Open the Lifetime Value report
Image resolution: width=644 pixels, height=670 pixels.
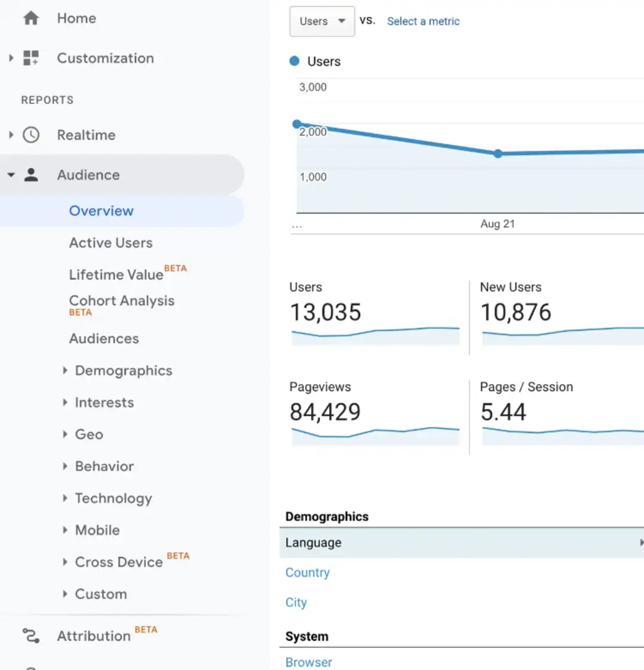[116, 274]
